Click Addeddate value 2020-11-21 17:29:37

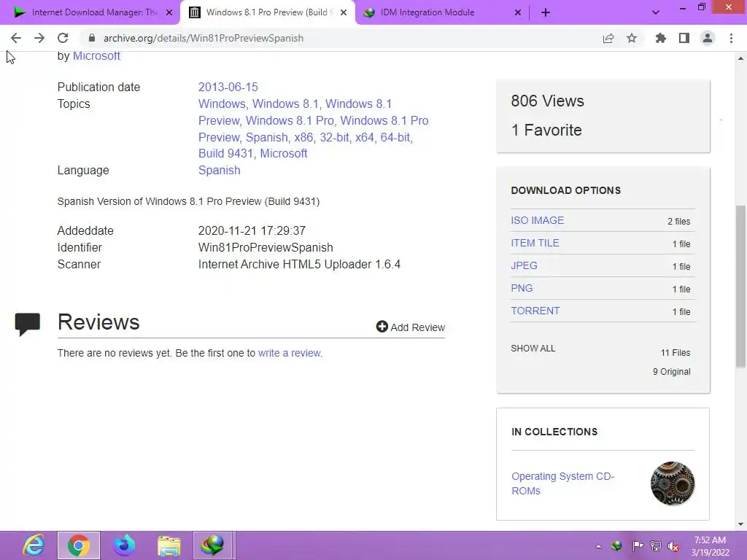click(252, 231)
